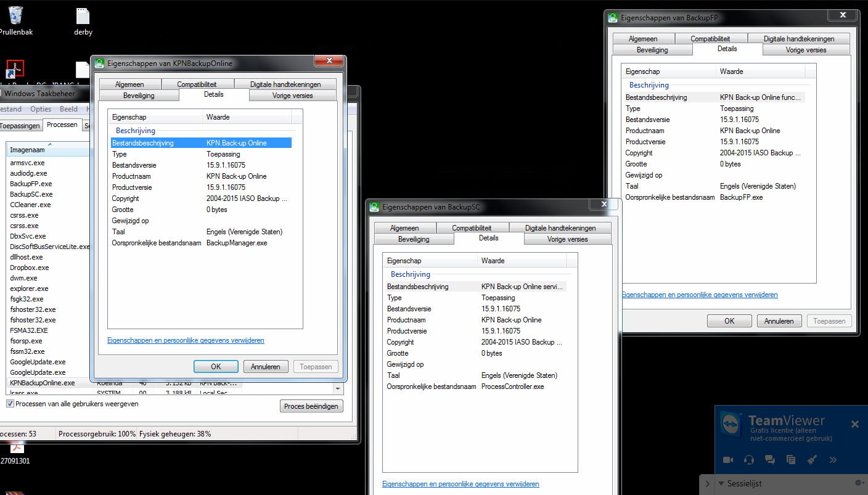Select ProcessController.exe value in BackupSC details
Image resolution: width=868 pixels, height=495 pixels.
point(513,387)
